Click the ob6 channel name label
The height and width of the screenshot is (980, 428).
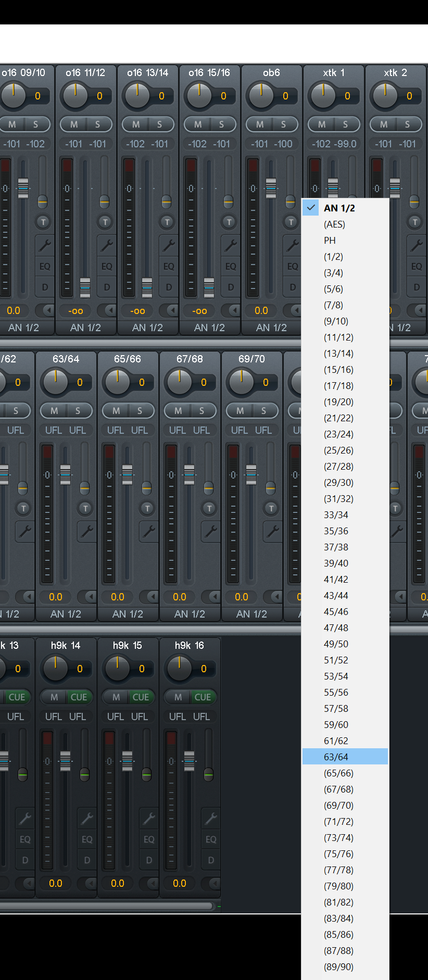coord(271,72)
